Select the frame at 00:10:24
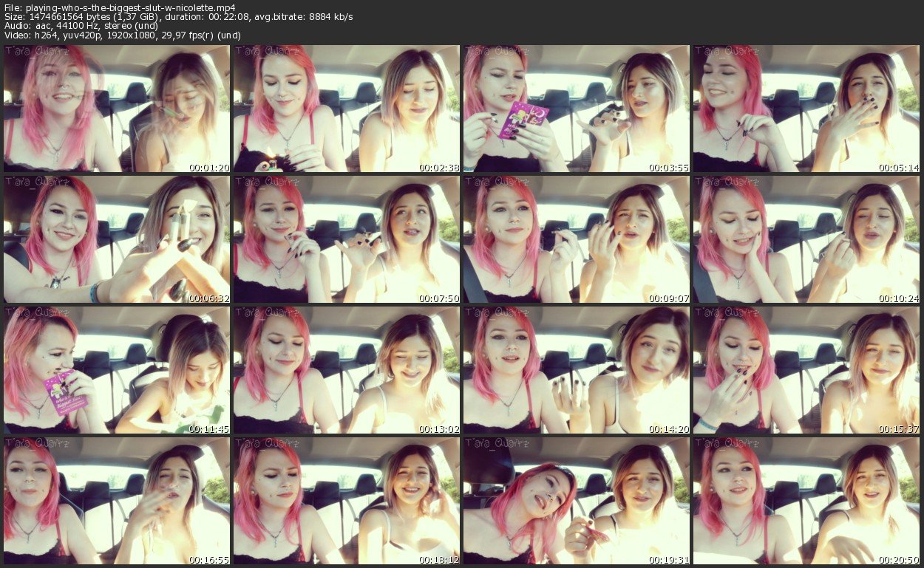This screenshot has width=924, height=568. point(806,239)
